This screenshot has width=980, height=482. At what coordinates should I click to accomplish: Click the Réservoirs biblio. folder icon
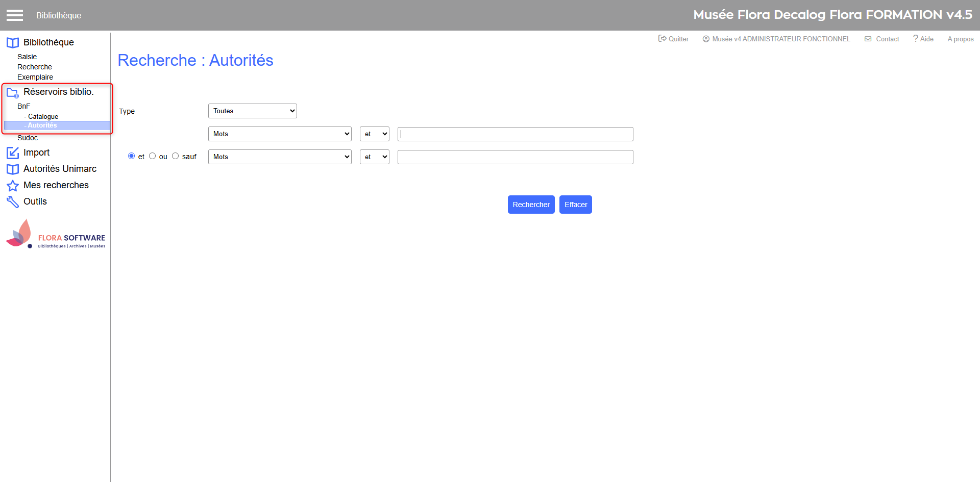click(13, 92)
